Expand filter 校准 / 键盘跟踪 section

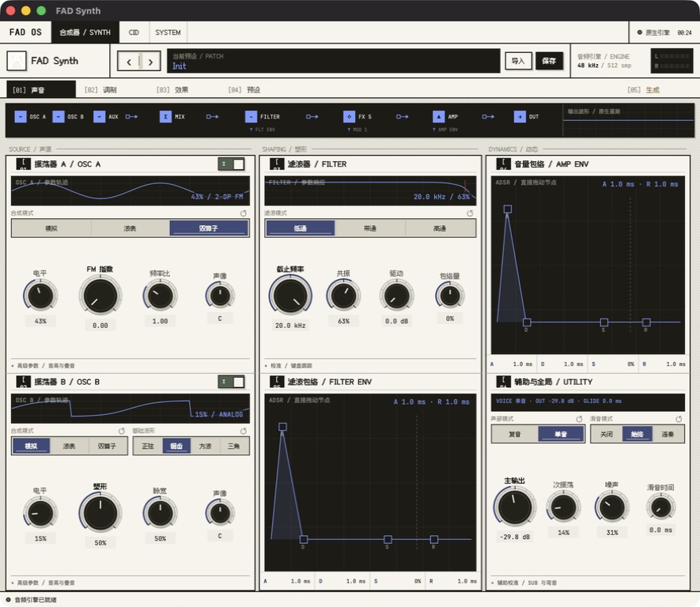pyautogui.click(x=289, y=366)
